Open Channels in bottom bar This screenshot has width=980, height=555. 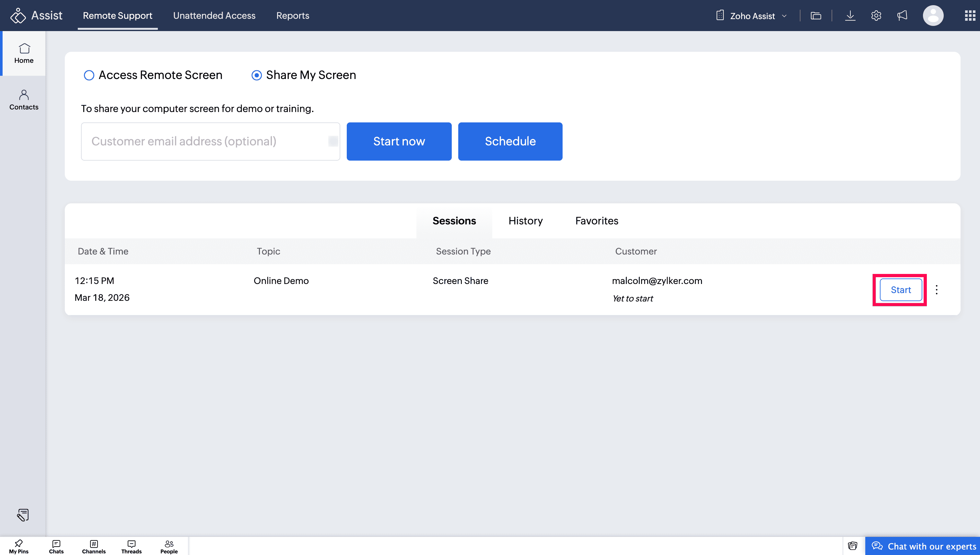pos(94,546)
